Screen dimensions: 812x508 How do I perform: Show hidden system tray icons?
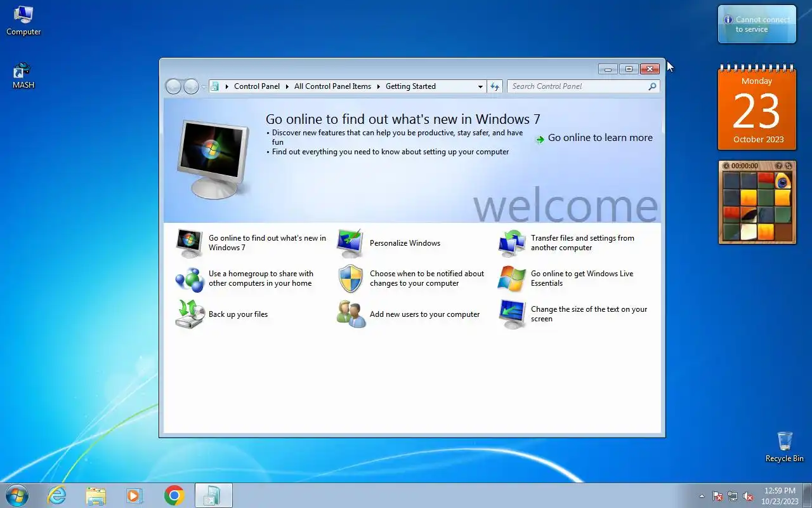click(x=702, y=496)
